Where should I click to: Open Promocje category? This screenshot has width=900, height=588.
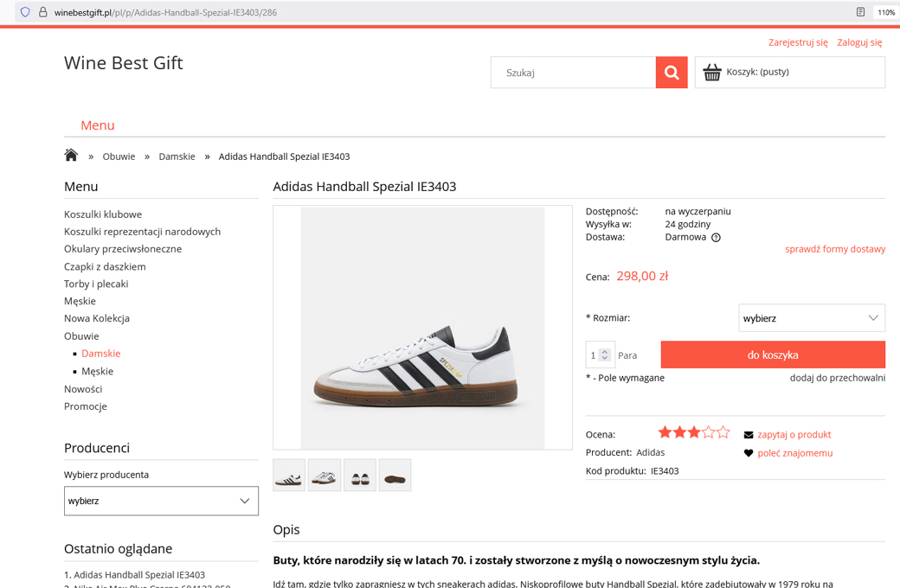(x=86, y=406)
